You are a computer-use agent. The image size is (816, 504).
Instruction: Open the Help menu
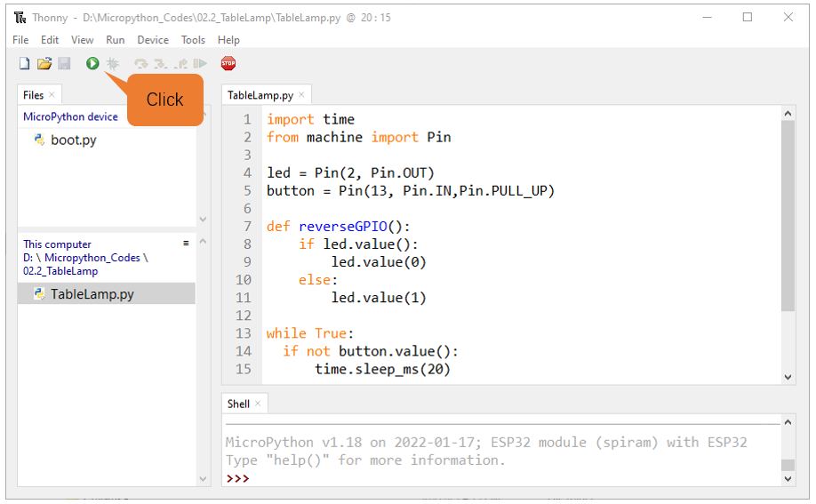click(228, 40)
